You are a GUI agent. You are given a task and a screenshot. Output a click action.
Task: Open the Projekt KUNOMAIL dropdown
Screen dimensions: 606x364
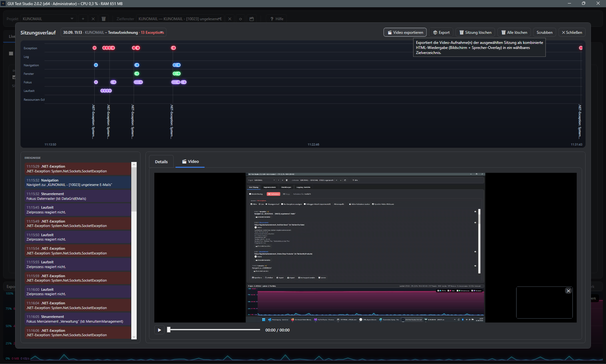coord(48,19)
